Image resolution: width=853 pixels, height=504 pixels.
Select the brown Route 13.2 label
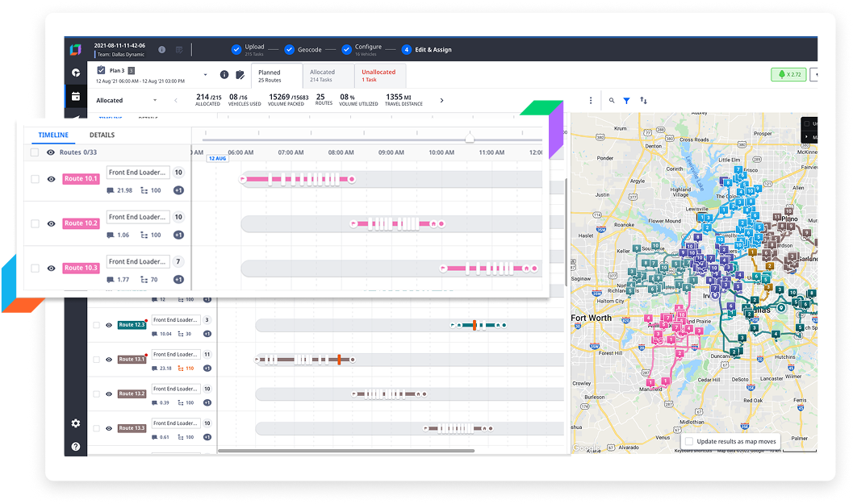pos(132,394)
